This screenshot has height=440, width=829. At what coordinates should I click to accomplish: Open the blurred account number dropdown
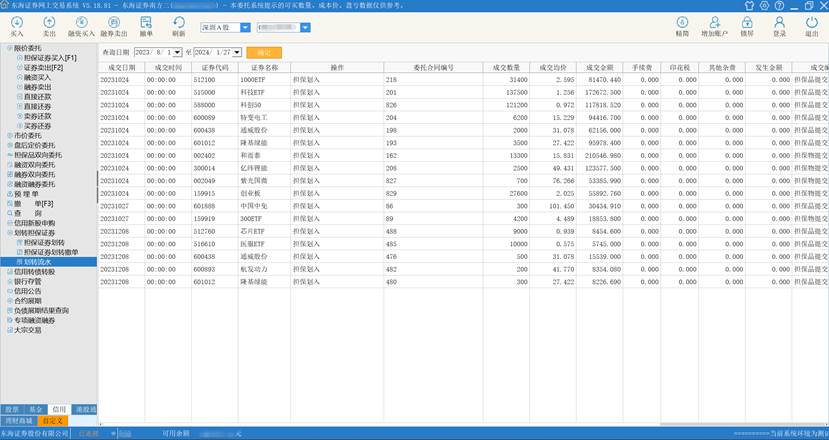[x=305, y=27]
